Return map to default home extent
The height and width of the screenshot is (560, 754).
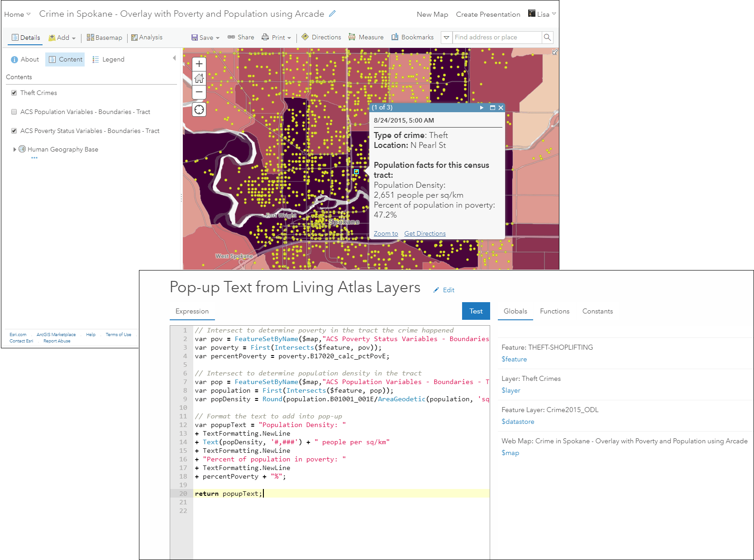pyautogui.click(x=199, y=78)
